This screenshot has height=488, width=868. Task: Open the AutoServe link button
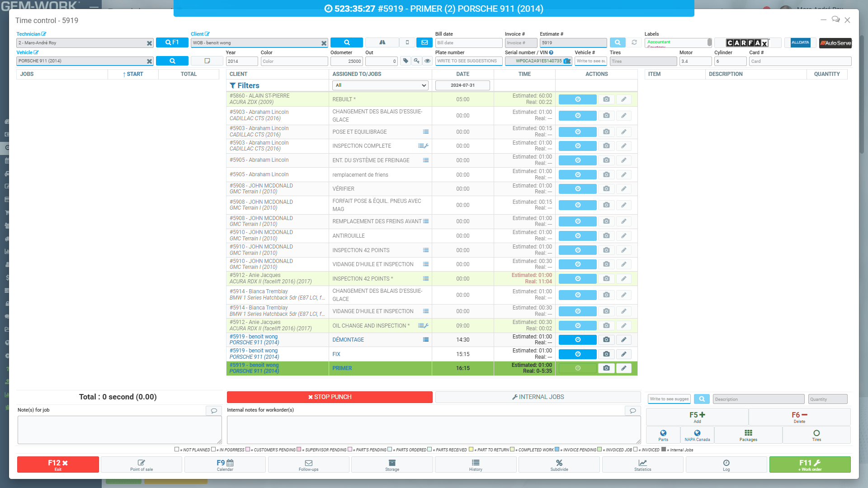835,43
